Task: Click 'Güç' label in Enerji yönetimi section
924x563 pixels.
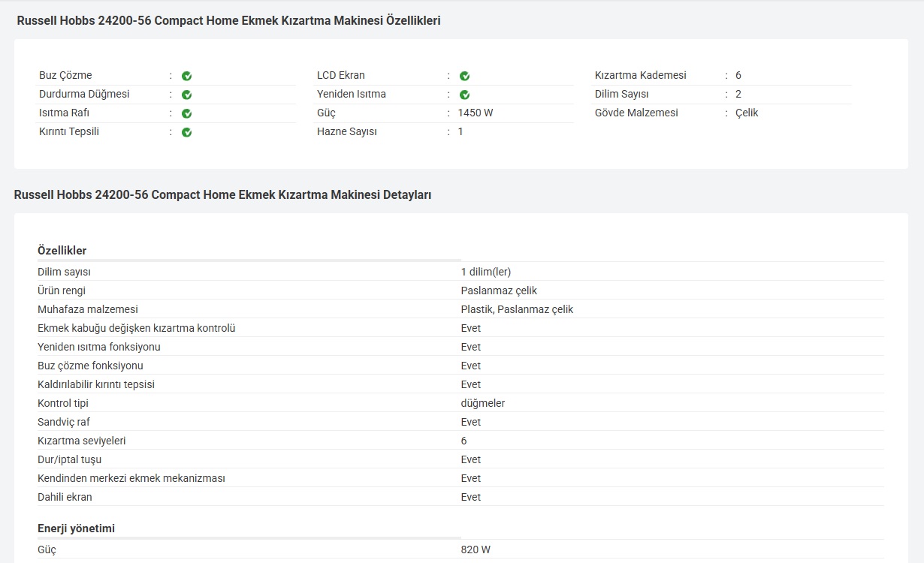Action: click(x=47, y=549)
